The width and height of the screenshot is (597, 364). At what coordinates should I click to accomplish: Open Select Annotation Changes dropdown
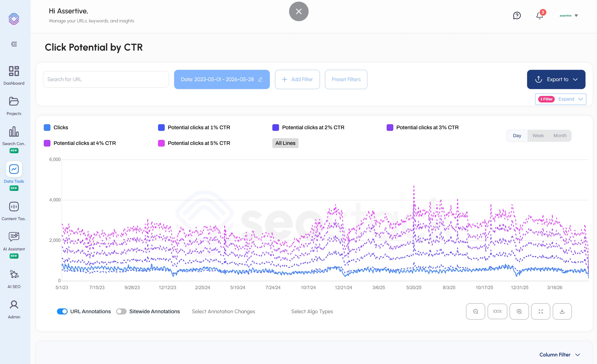pos(223,312)
